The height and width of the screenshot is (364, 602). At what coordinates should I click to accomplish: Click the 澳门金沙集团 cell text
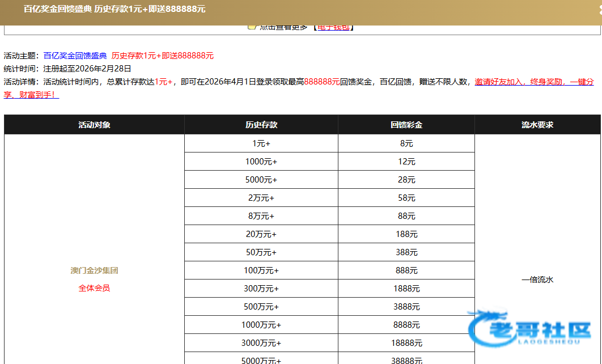click(x=94, y=270)
